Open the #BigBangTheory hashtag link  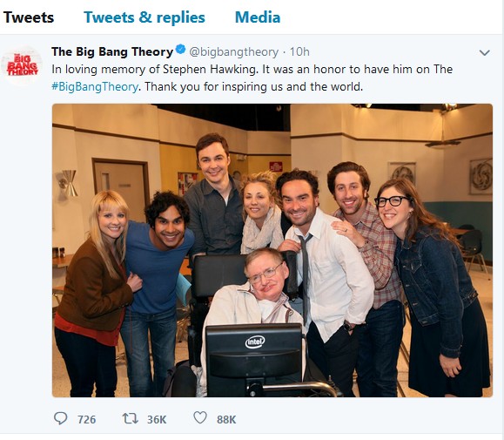pyautogui.click(x=95, y=87)
